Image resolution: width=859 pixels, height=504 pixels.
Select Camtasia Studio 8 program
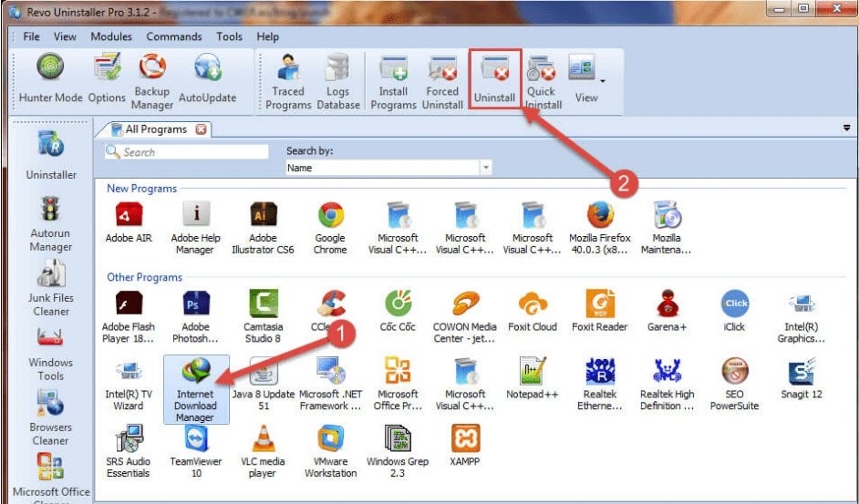[x=263, y=316]
